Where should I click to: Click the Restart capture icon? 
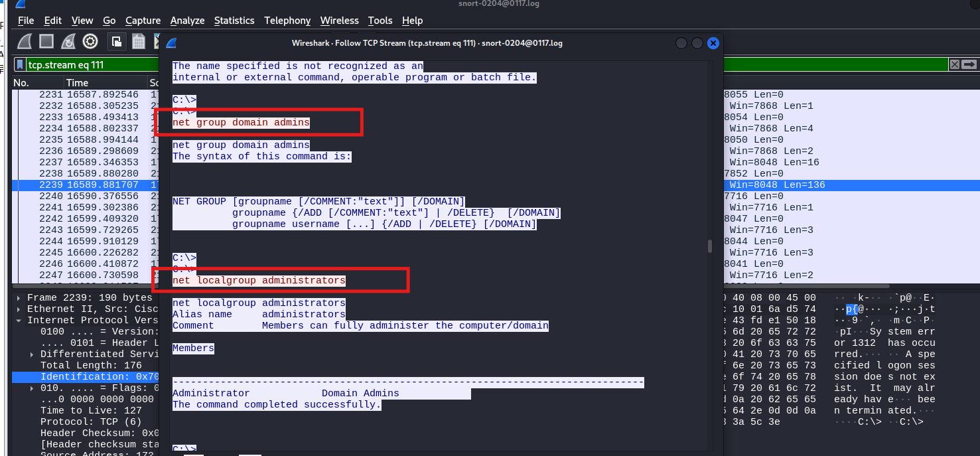pos(68,41)
